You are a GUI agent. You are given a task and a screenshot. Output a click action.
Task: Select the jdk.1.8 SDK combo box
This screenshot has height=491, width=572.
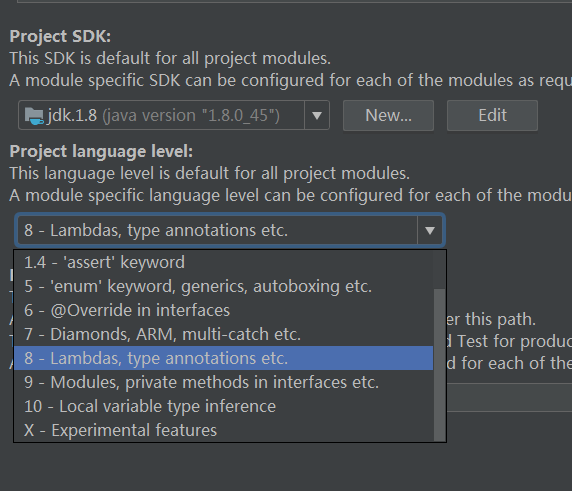pyautogui.click(x=174, y=116)
